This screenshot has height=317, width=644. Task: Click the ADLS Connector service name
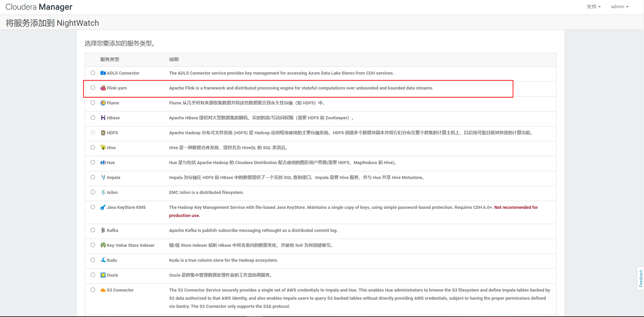(x=123, y=73)
